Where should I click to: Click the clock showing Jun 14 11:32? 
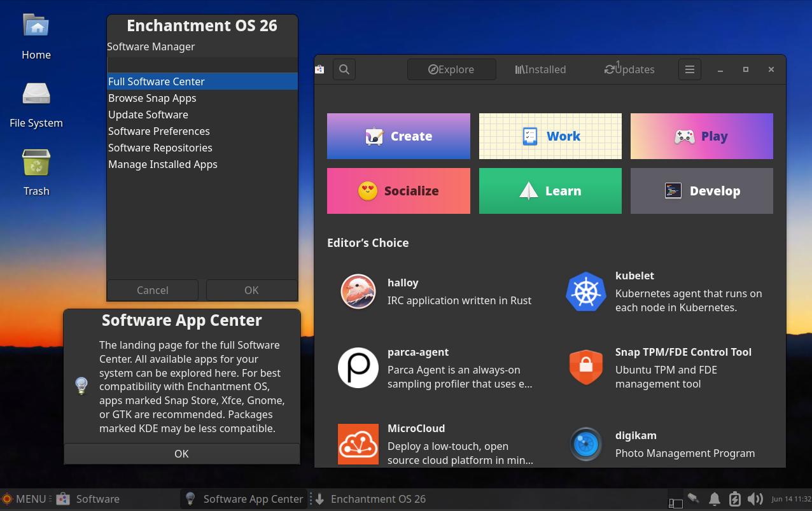791,499
